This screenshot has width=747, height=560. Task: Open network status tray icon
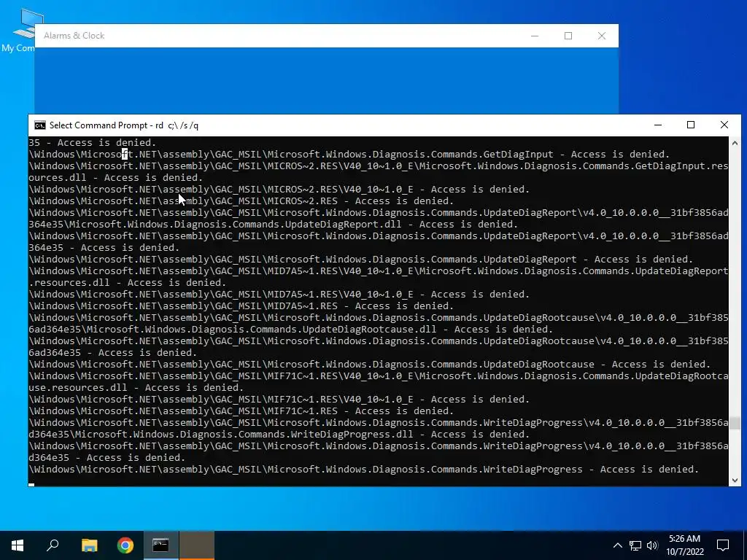(635, 545)
